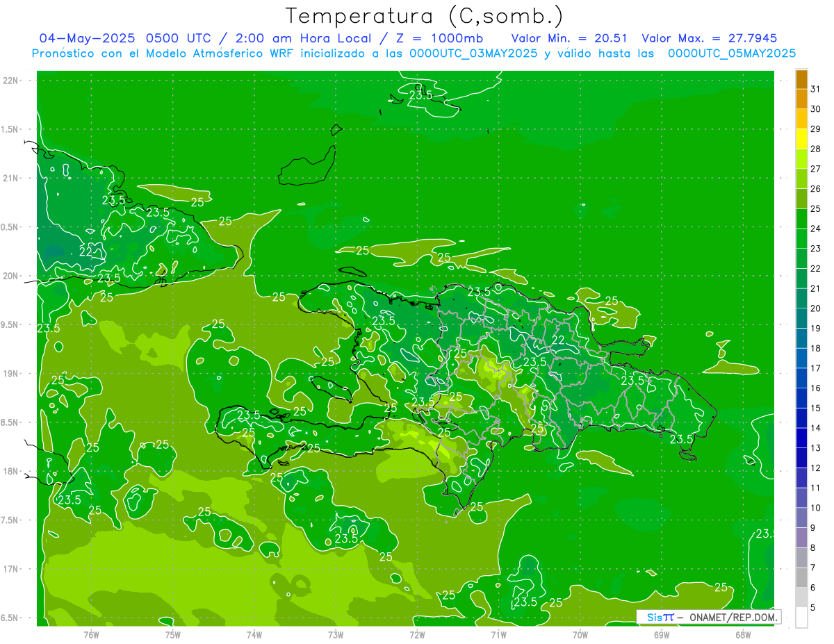Screen dimensions: 834x644
Task: Click the "20N" latitude axis label
Action: pyautogui.click(x=10, y=276)
